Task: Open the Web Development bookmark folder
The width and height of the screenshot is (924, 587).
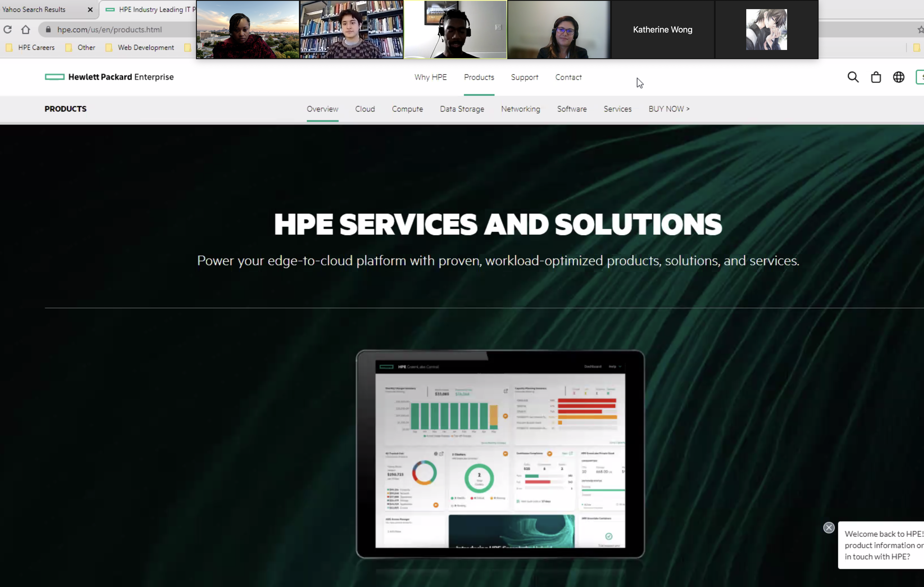Action: [x=140, y=48]
